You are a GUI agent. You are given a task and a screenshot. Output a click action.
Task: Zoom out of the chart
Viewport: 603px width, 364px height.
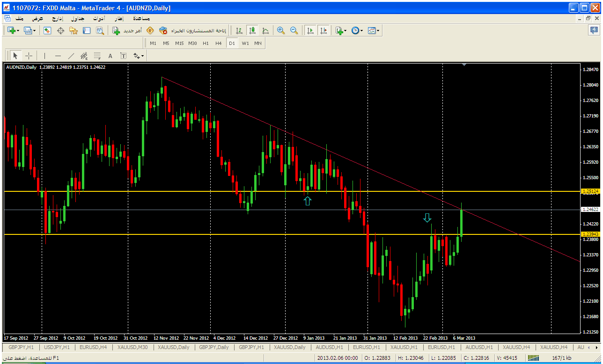click(294, 30)
